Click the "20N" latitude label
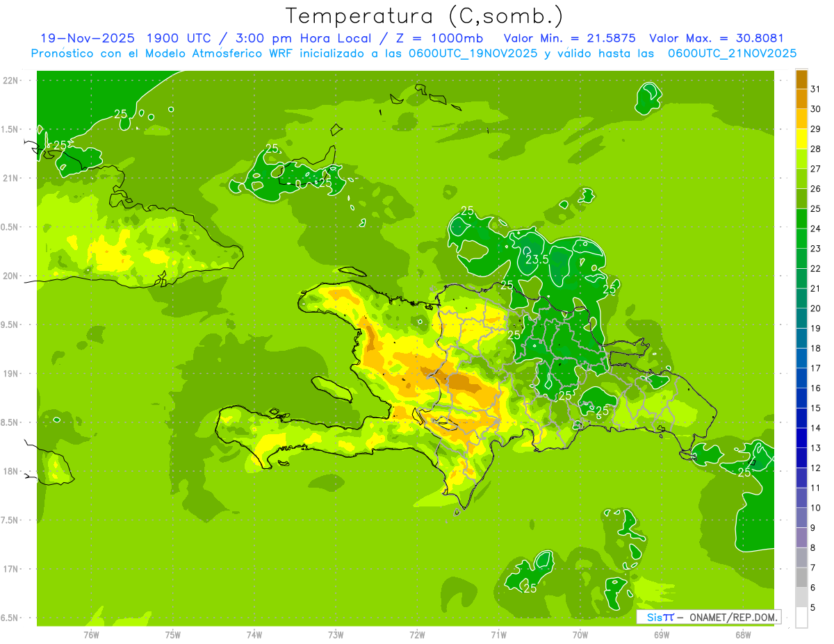 click(x=10, y=276)
